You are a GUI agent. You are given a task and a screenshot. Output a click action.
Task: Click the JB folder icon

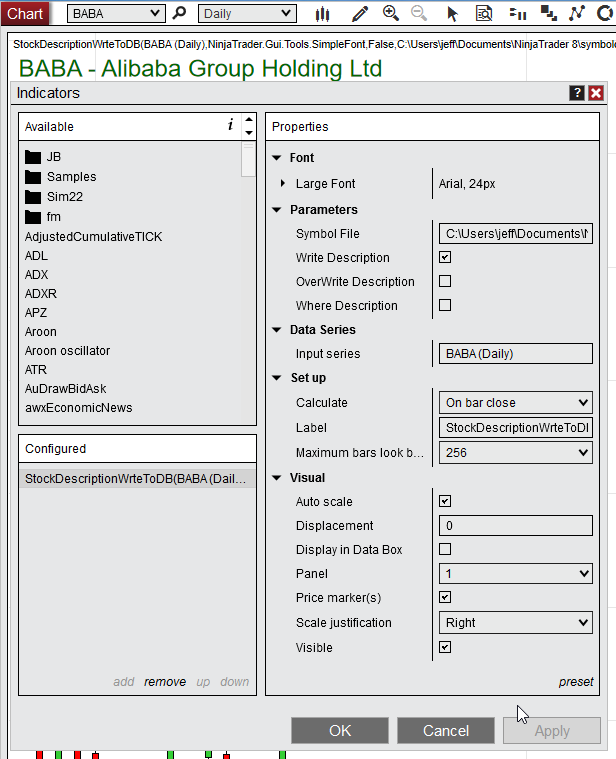click(x=33, y=157)
